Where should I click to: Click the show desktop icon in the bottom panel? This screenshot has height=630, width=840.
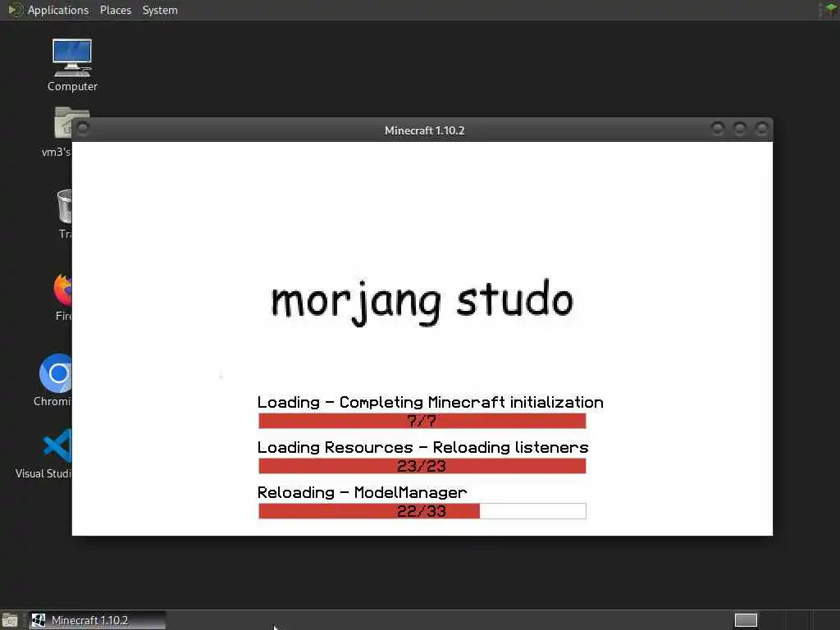10,620
